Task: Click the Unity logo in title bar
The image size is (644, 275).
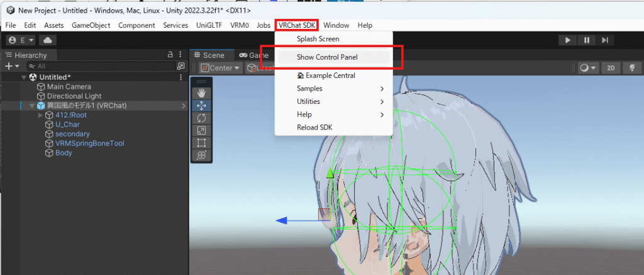Action: 10,10
